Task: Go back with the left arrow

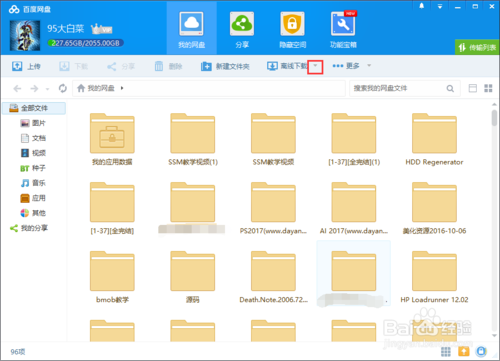Action: click(17, 88)
